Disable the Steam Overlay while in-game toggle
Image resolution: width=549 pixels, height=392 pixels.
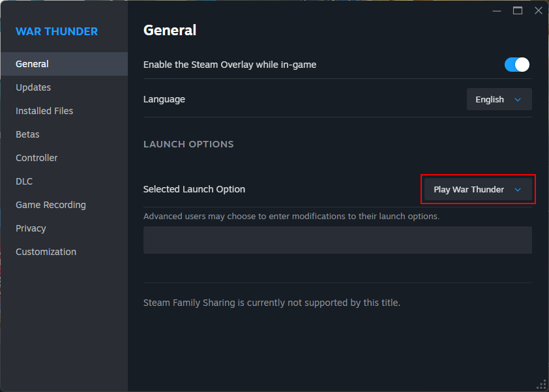[x=516, y=65]
